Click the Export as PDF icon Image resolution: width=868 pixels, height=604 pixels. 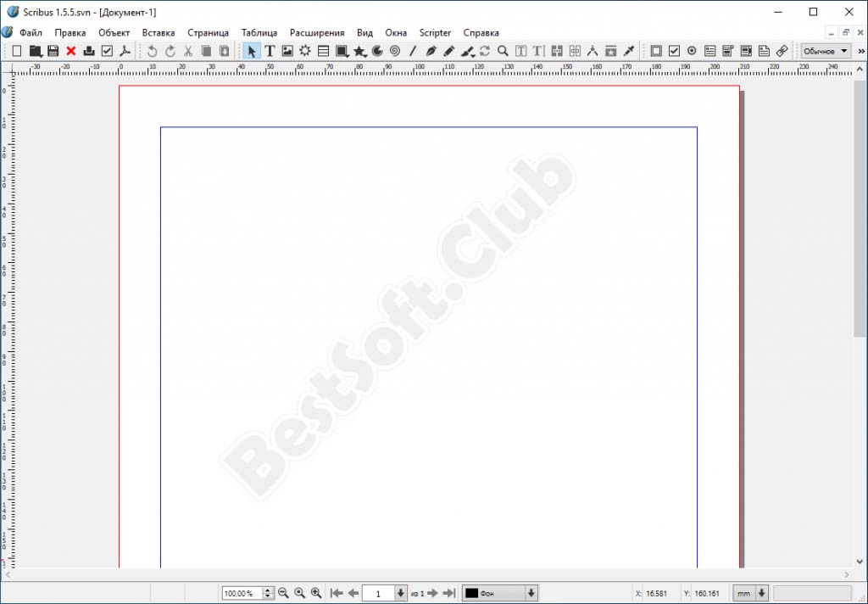(125, 51)
